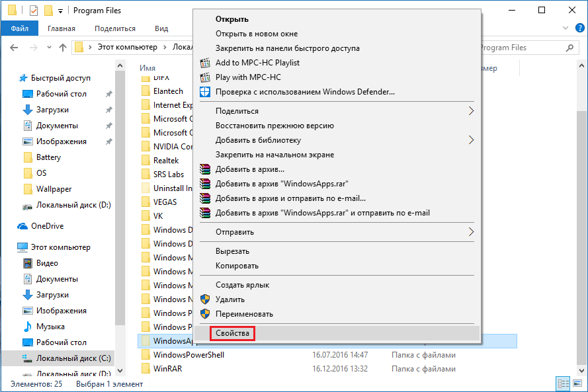
Task: Click the up arrow to parent folder
Action: [x=63, y=48]
